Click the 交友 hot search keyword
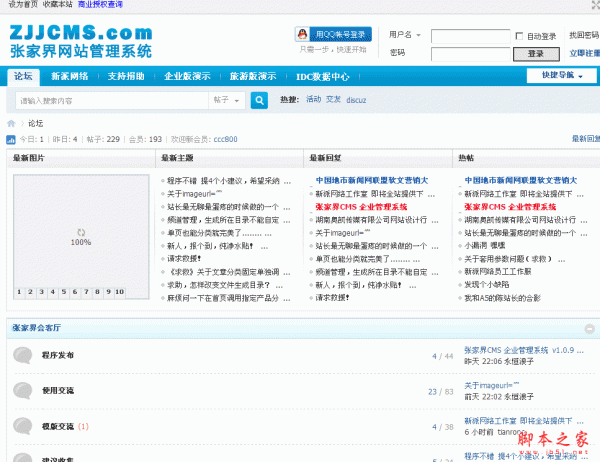 click(333, 100)
